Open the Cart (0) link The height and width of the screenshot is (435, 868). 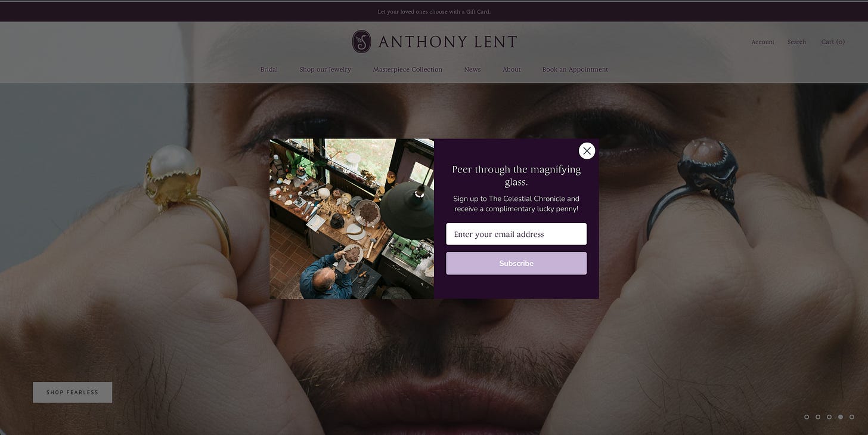click(833, 42)
